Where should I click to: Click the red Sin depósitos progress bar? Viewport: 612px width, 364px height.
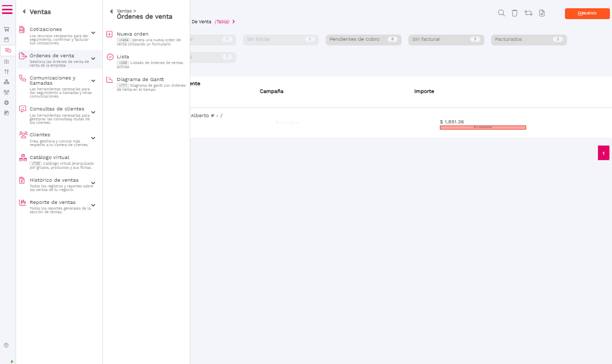pos(482,127)
